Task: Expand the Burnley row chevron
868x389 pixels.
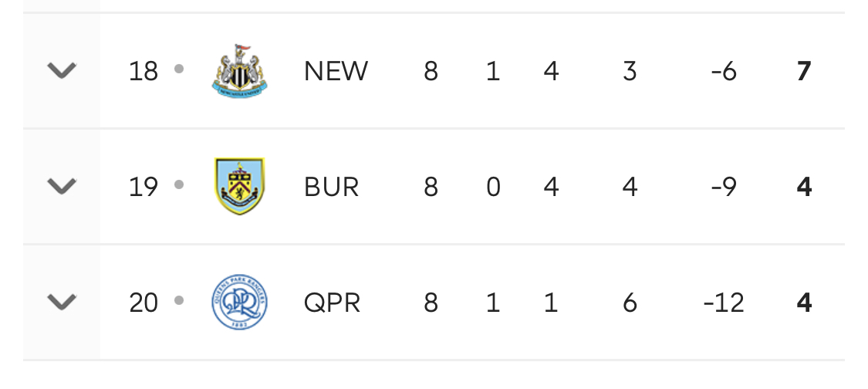Action: tap(62, 186)
